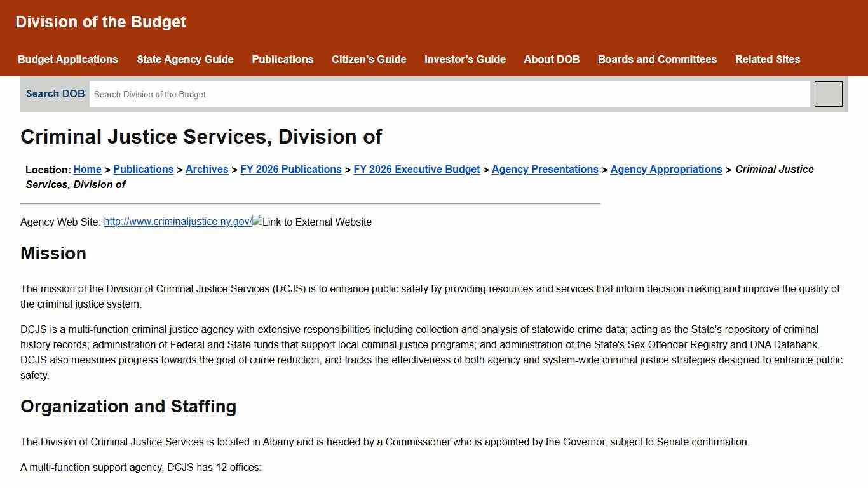Visit the criminaljustice.ny.gov agency website link
The height and width of the screenshot is (488, 868).
coord(177,222)
